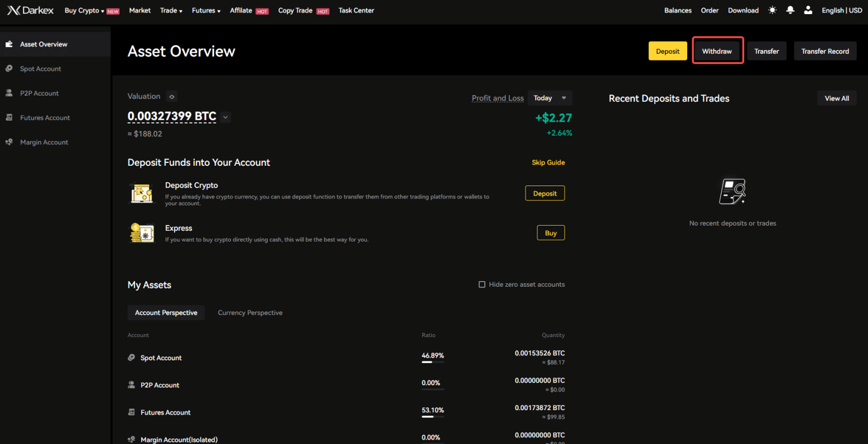868x444 pixels.
Task: Open the user profile account icon
Action: point(808,10)
